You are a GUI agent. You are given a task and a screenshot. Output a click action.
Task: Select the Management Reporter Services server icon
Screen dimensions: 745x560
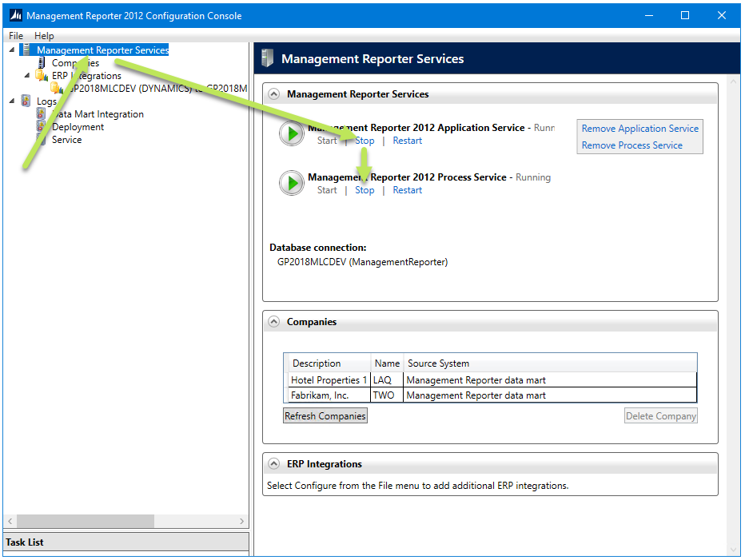(x=27, y=50)
